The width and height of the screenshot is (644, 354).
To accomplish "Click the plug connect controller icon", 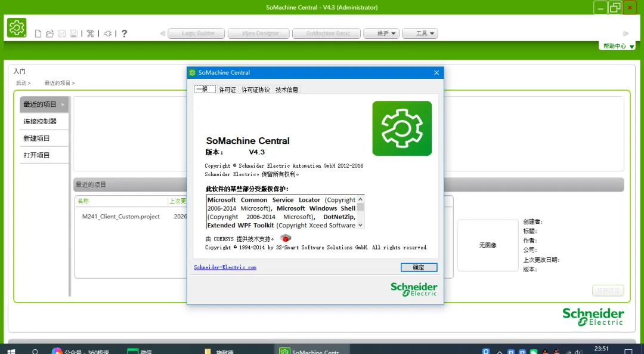I will (107, 33).
